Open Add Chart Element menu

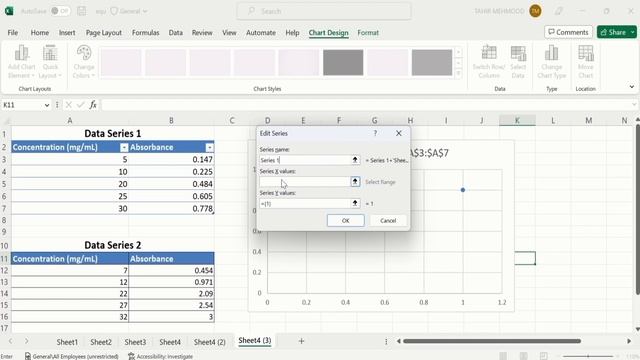22,62
